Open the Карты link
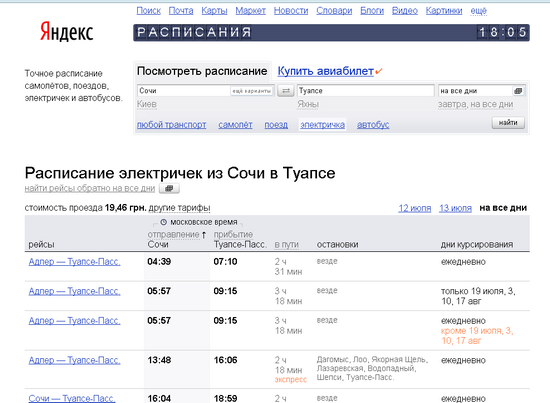Image resolution: width=550 pixels, height=403 pixels. coord(214,11)
